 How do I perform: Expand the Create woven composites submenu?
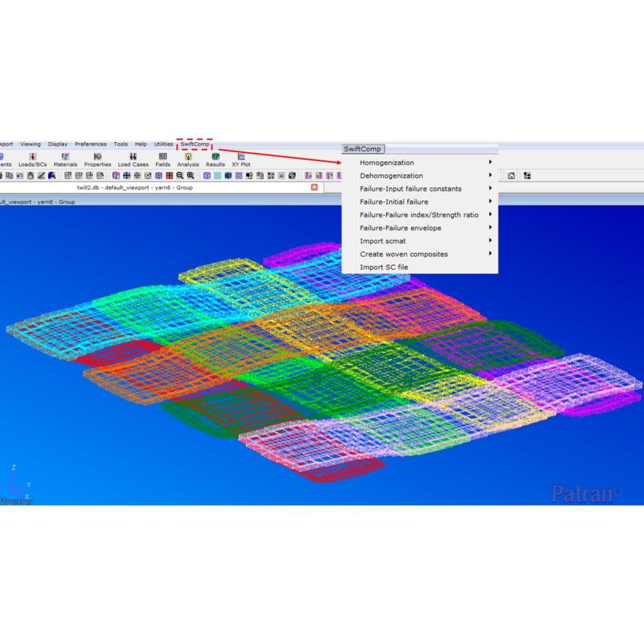click(x=403, y=254)
